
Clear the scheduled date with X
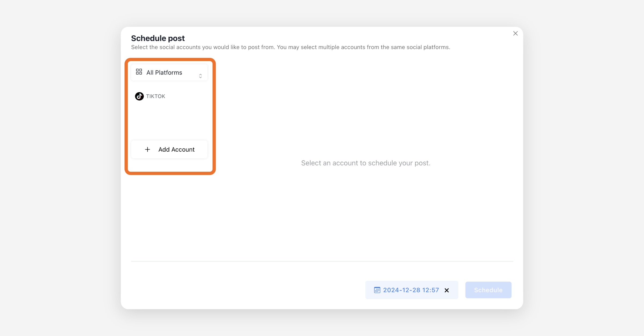click(x=447, y=290)
